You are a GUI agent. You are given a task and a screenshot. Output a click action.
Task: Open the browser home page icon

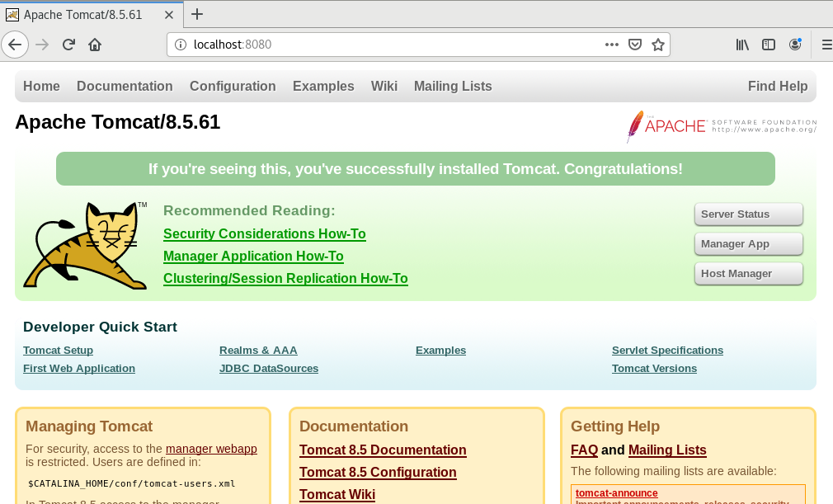[95, 45]
